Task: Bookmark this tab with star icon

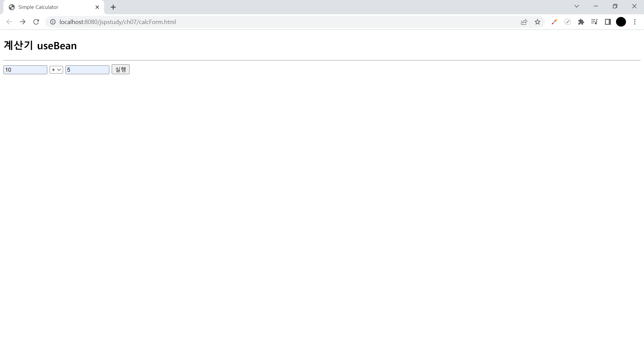Action: pyautogui.click(x=538, y=22)
